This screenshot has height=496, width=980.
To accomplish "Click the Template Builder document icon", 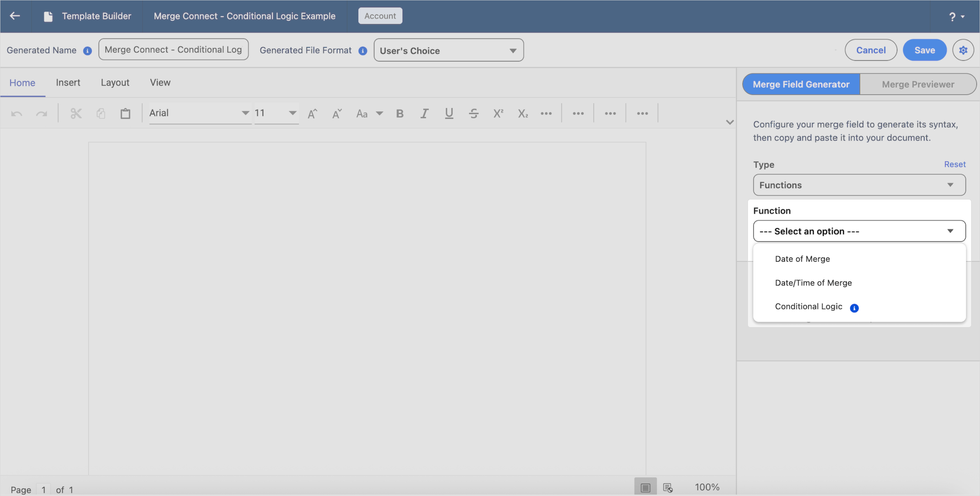I will point(48,16).
